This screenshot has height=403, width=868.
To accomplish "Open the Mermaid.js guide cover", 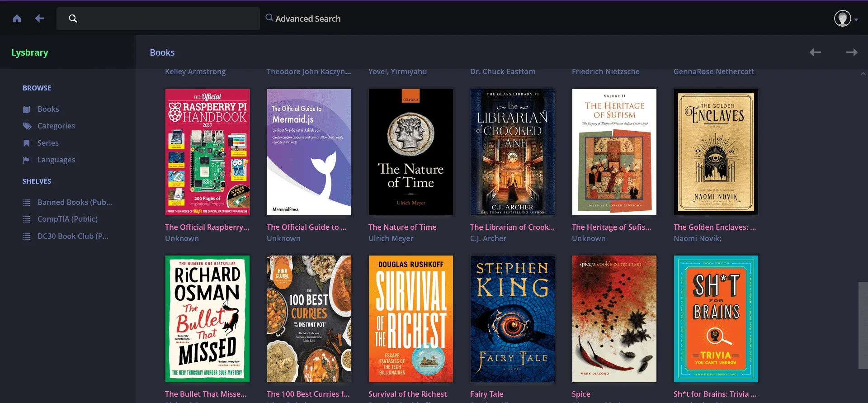I will point(309,152).
